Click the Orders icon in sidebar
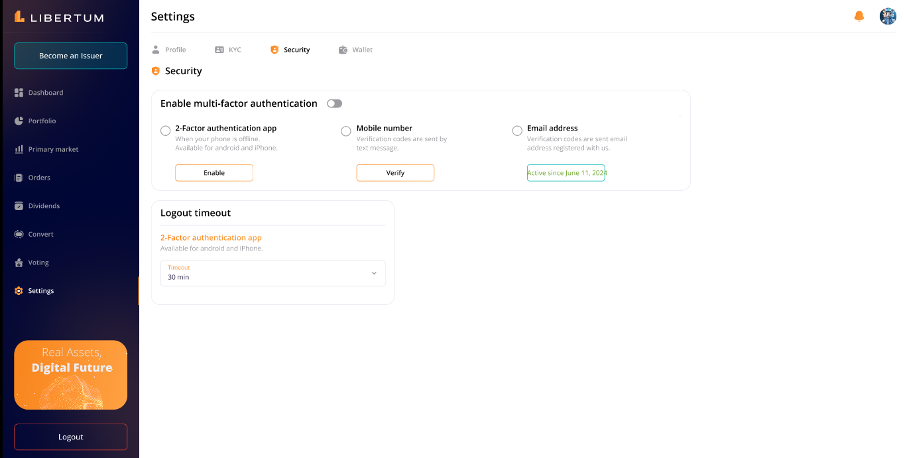904x458 pixels. pos(19,178)
